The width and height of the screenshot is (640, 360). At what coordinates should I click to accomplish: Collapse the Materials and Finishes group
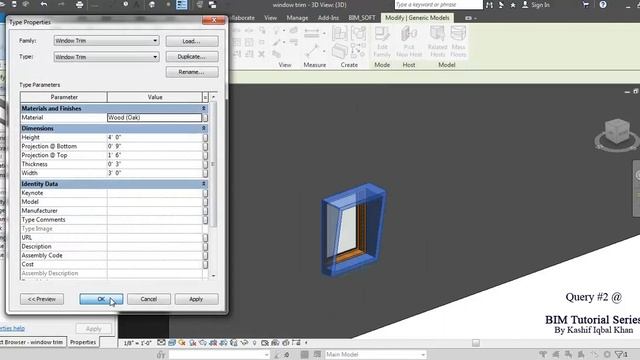coord(204,109)
